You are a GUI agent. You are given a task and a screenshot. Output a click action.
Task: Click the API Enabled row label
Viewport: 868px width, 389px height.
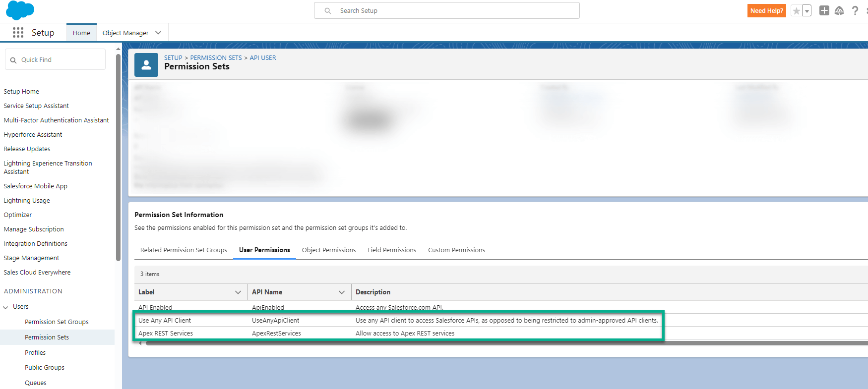click(x=155, y=307)
